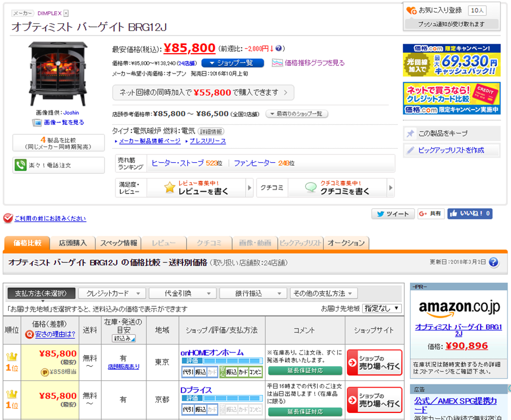This screenshot has height=420, width=511.
Task: Click the crown icon in Dプライス row
Action: pyautogui.click(x=12, y=394)
